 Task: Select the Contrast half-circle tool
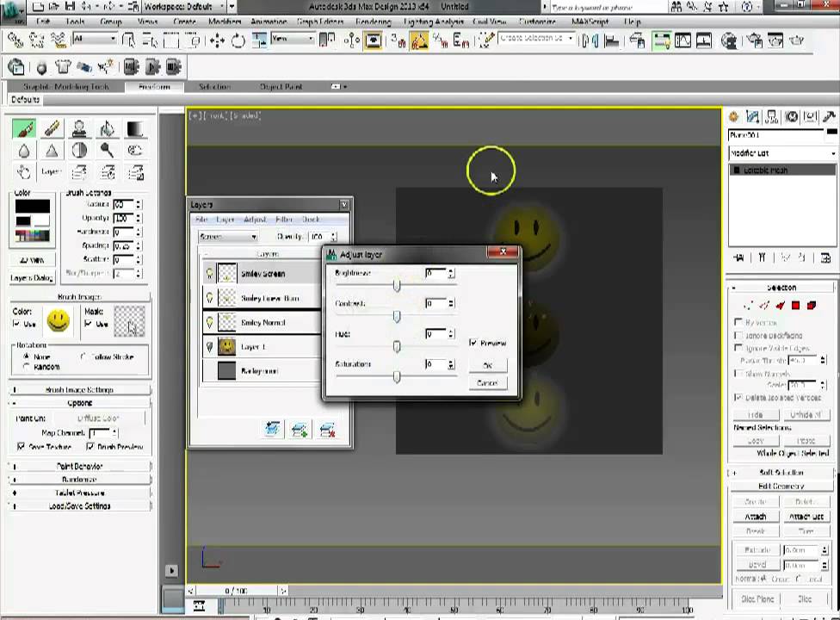tap(79, 151)
